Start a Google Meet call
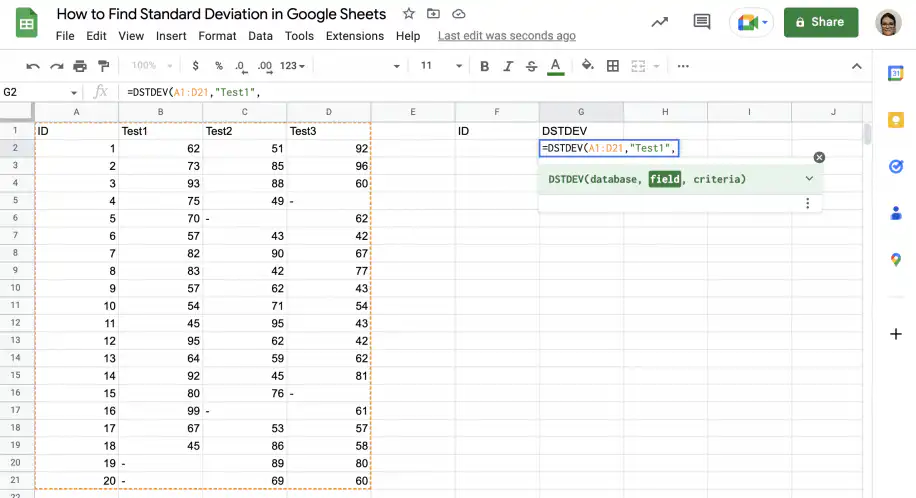The image size is (916, 498). point(751,23)
